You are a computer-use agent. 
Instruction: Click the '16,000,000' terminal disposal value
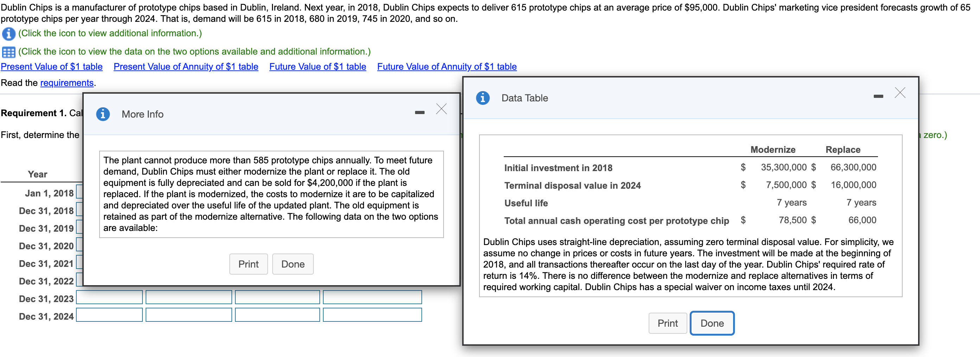coord(853,184)
